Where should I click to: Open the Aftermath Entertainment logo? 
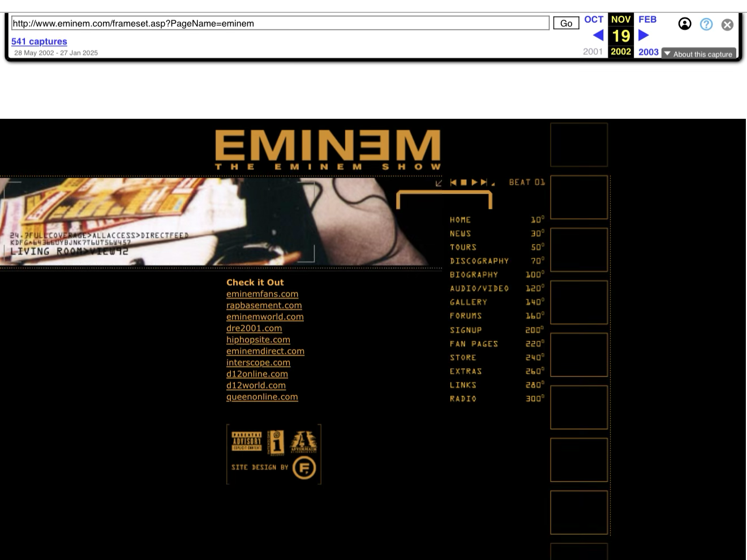coord(303,442)
